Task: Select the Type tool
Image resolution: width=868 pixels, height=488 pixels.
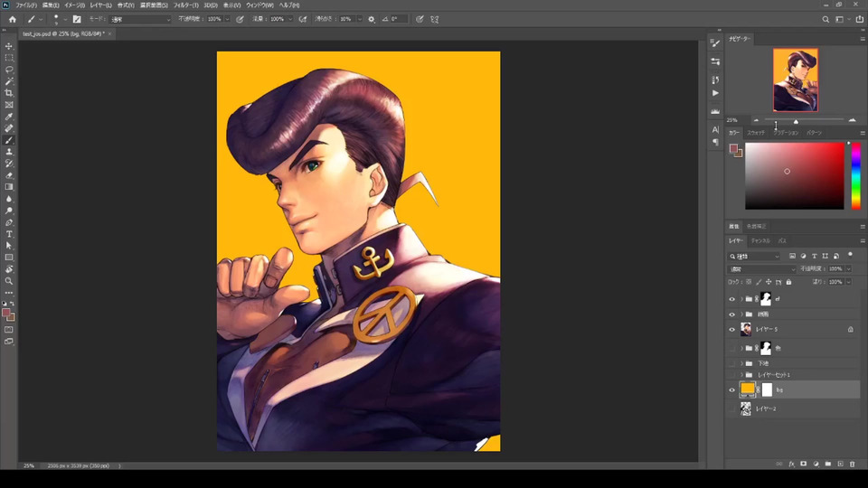Action: (9, 234)
